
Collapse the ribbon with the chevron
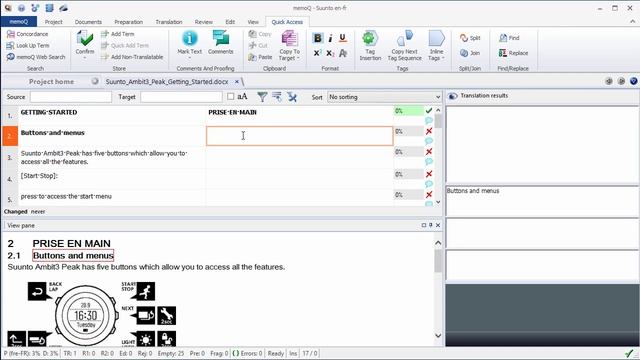(x=633, y=22)
